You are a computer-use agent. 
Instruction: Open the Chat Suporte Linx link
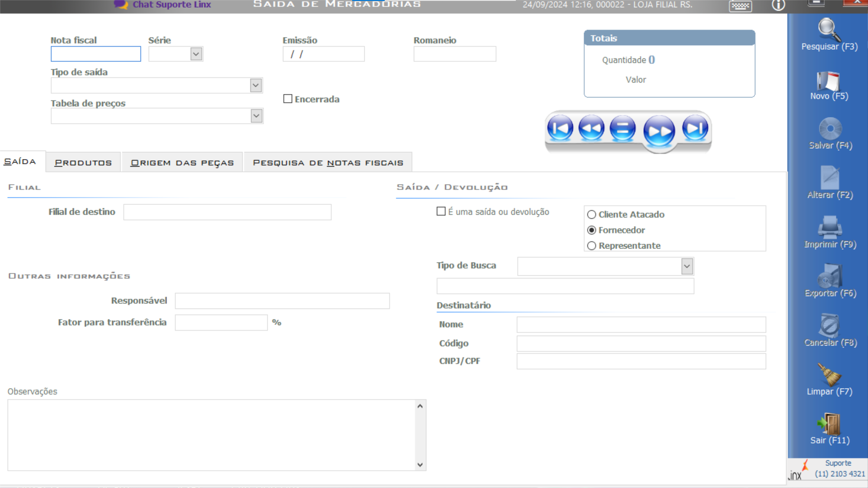(x=171, y=5)
